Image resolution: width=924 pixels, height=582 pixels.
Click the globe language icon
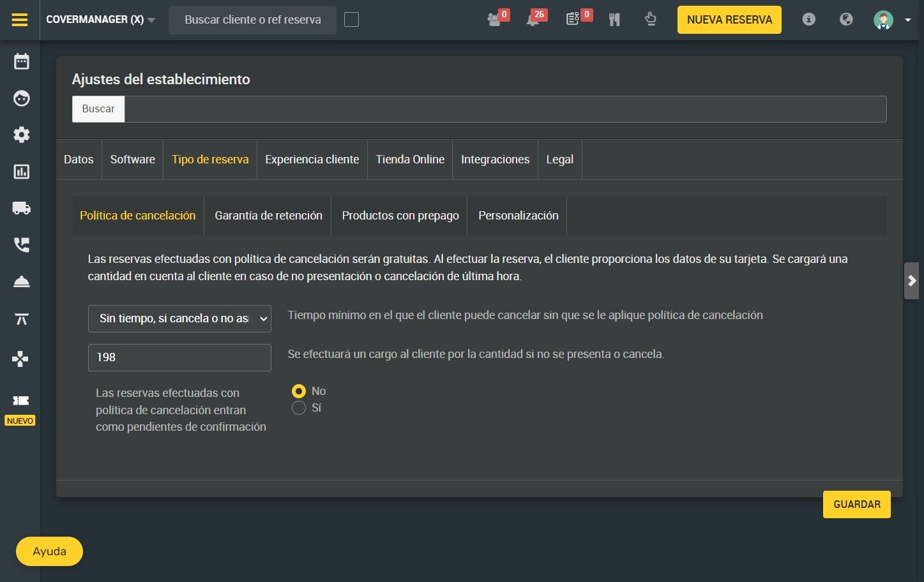click(x=846, y=19)
